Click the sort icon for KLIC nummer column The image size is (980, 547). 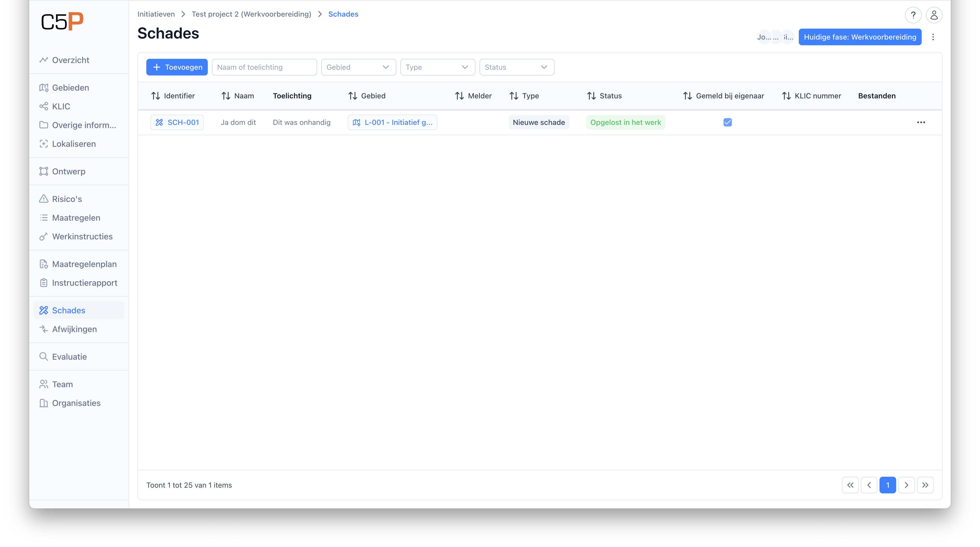coord(786,96)
